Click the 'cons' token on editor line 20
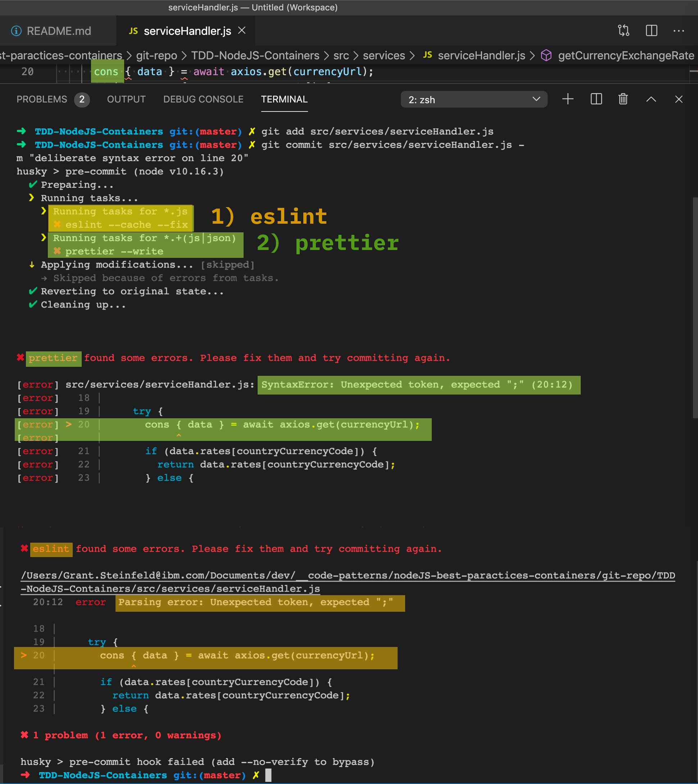This screenshot has height=784, width=698. [106, 72]
